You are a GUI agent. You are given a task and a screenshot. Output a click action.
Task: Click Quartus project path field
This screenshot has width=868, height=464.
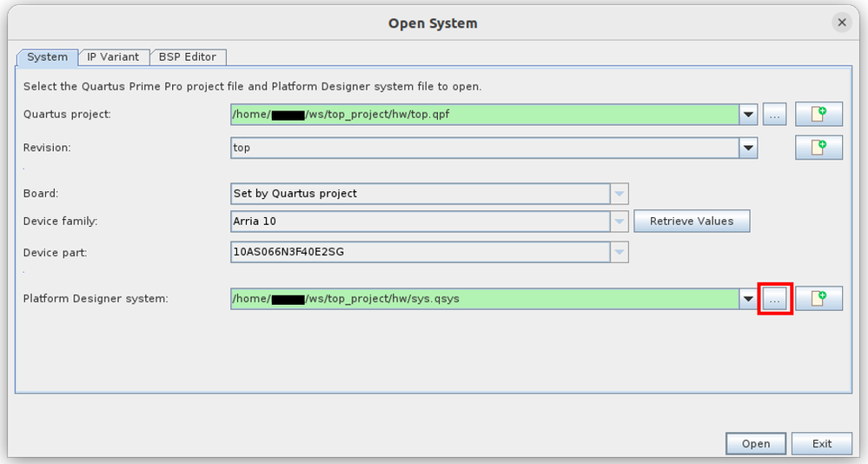pyautogui.click(x=484, y=115)
